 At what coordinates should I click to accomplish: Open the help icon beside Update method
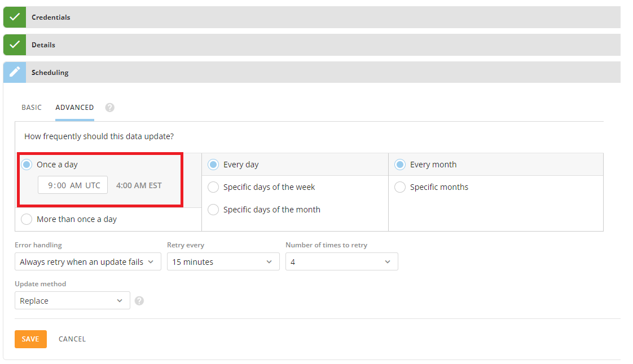point(139,300)
